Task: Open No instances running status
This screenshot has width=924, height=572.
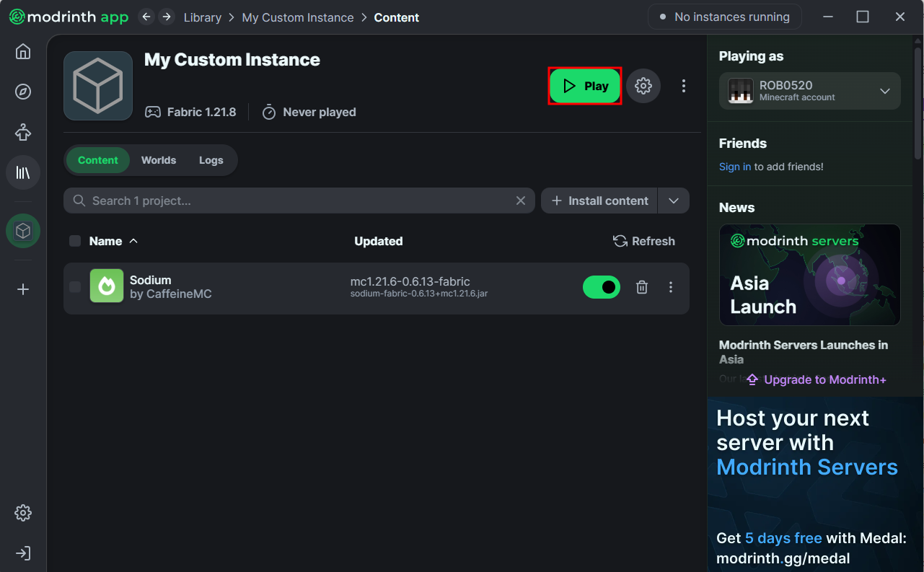Action: click(725, 17)
